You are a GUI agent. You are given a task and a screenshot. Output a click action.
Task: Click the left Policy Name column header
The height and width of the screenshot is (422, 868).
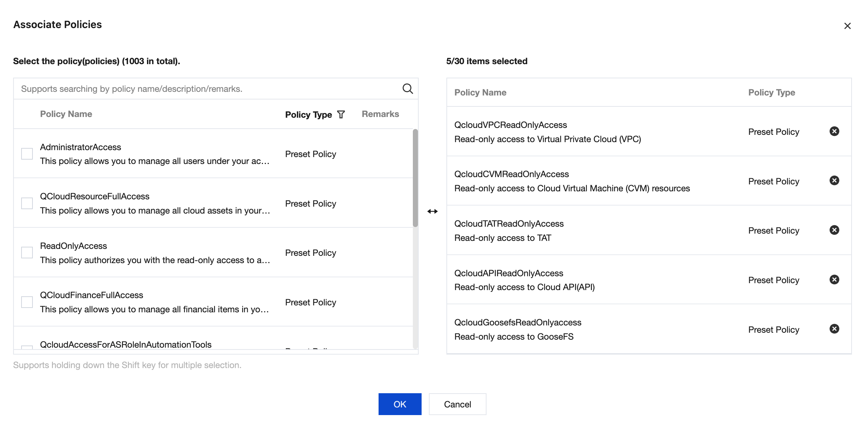coord(66,114)
